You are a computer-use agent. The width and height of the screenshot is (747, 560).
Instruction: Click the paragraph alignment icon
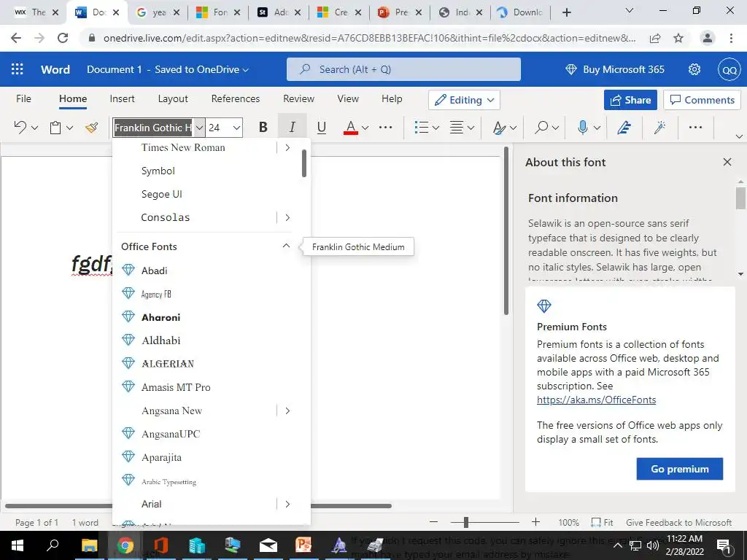(457, 127)
